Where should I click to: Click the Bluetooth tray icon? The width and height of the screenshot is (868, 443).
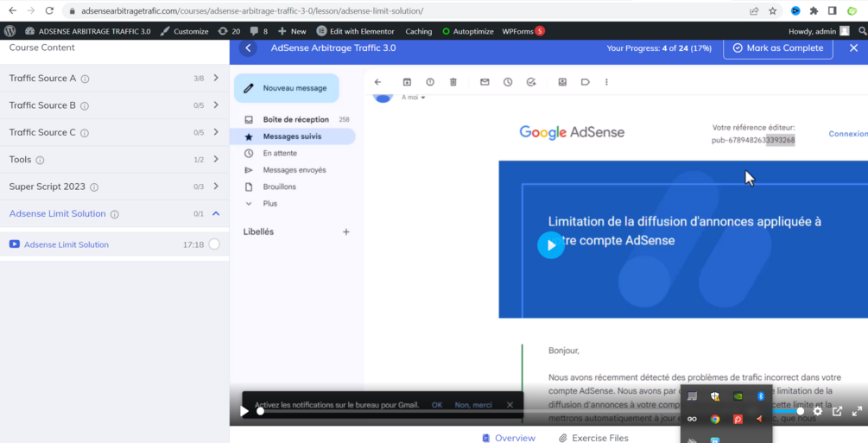coord(761,396)
